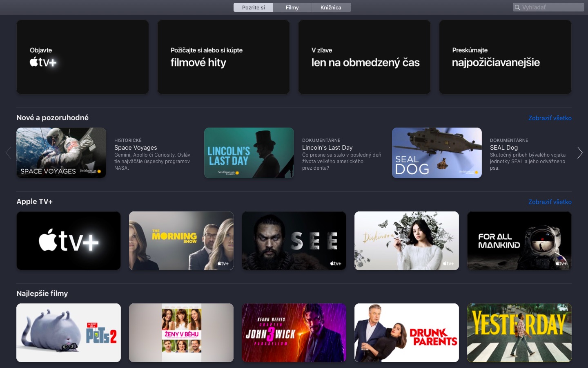Open the John Wick 3 movie tile
Viewport: 588px width, 368px height.
(294, 333)
